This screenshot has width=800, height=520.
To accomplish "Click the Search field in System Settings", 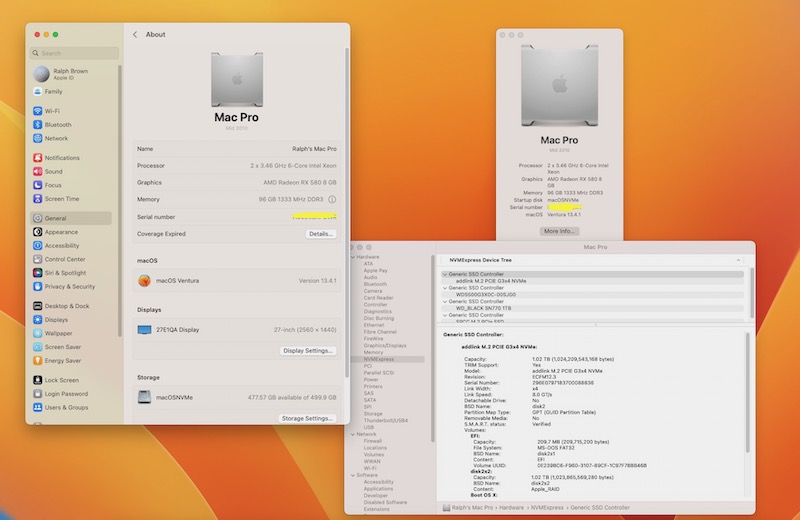I will pyautogui.click(x=74, y=53).
